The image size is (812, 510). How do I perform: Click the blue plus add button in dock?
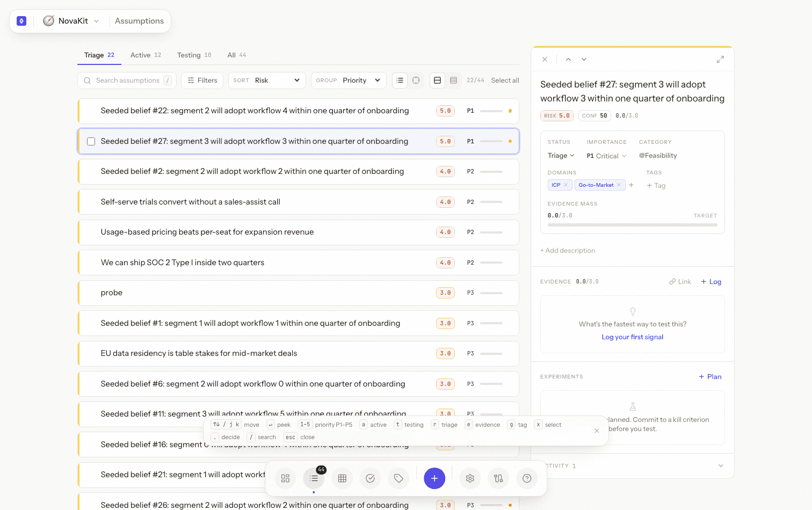coord(434,478)
